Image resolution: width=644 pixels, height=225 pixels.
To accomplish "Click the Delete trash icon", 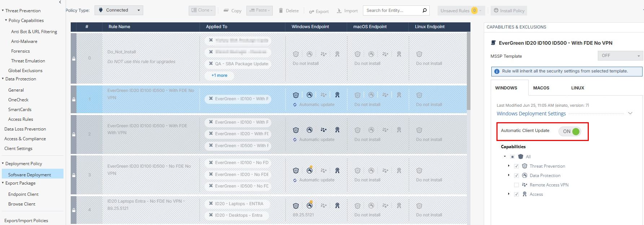I will pos(281,10).
